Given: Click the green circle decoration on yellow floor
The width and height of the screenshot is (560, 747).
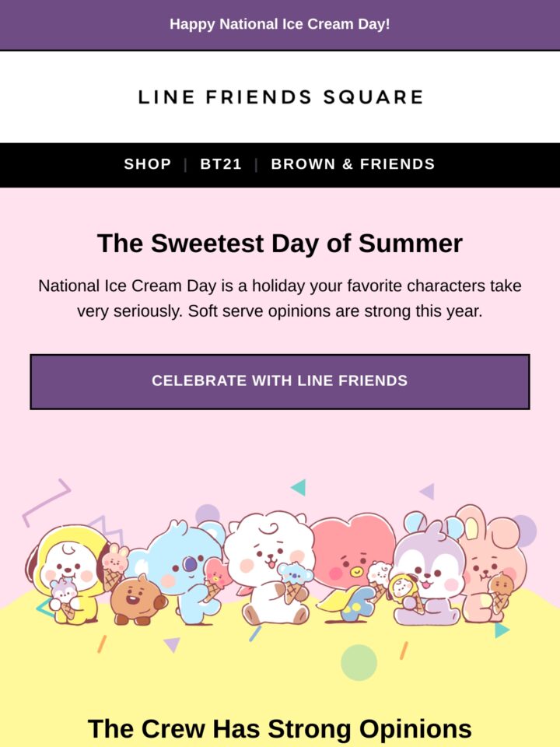Looking at the screenshot, I should pos(359,662).
